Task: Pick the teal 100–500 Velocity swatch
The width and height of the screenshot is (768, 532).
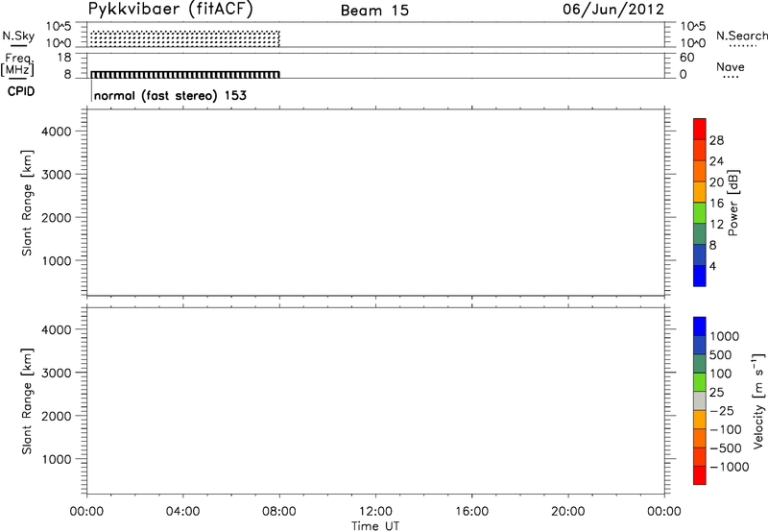Action: point(700,364)
